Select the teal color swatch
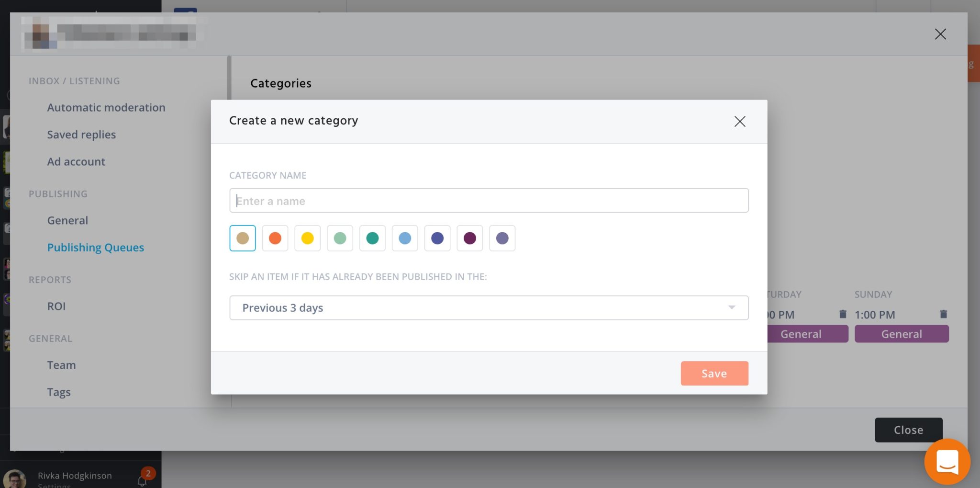 pos(372,238)
